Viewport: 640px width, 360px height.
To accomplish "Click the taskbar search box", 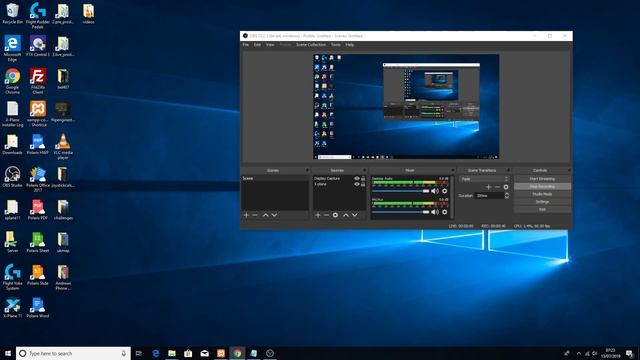I will pos(73,353).
